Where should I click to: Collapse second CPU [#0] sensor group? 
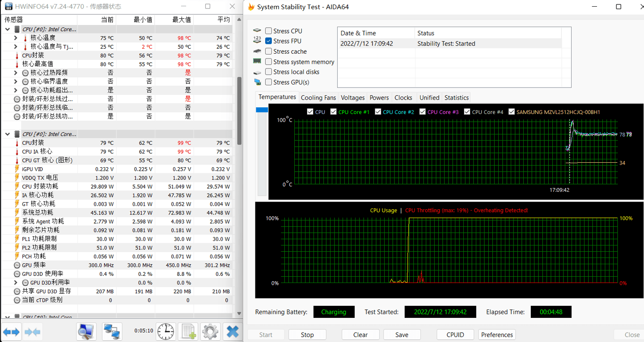coord(7,134)
